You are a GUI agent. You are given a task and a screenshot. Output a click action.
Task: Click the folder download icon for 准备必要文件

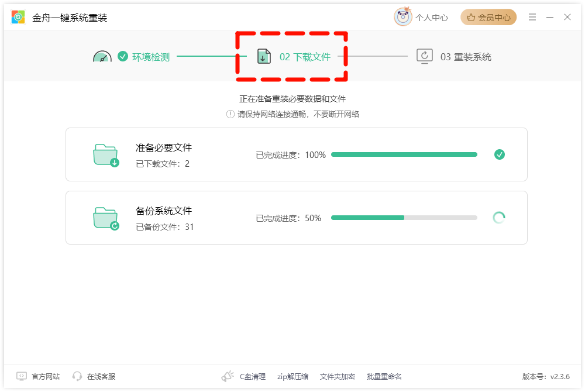(106, 155)
